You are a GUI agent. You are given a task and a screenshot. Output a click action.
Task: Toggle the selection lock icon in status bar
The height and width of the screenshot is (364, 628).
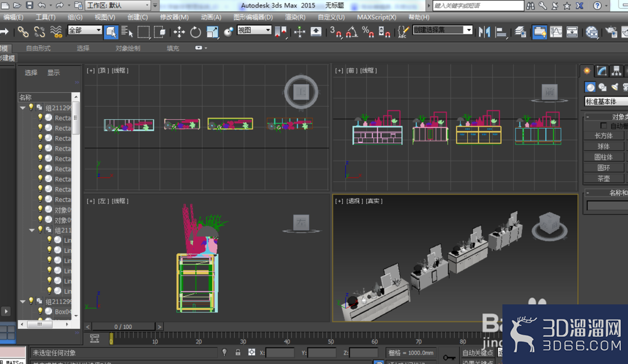coord(238,352)
